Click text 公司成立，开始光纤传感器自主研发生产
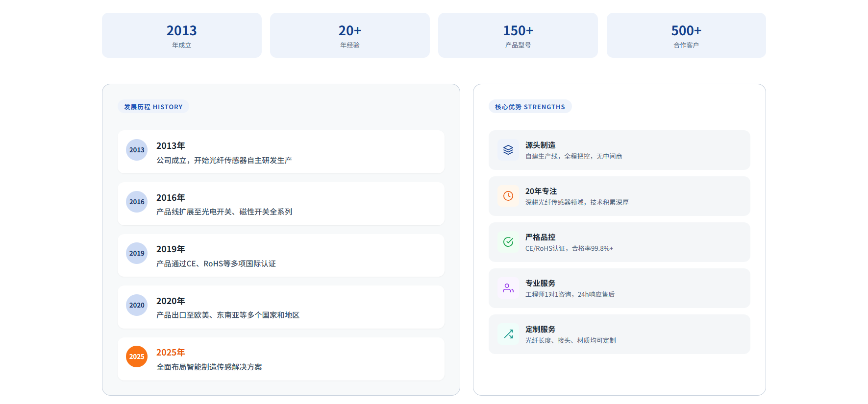Screen dimensions: 868x404 224,160
